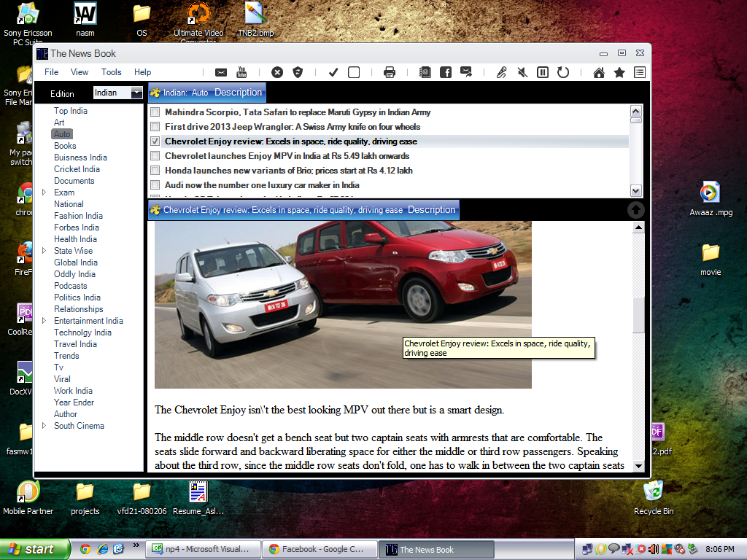Open the Edition dropdown showing Indian
747x560 pixels.
pyautogui.click(x=136, y=93)
